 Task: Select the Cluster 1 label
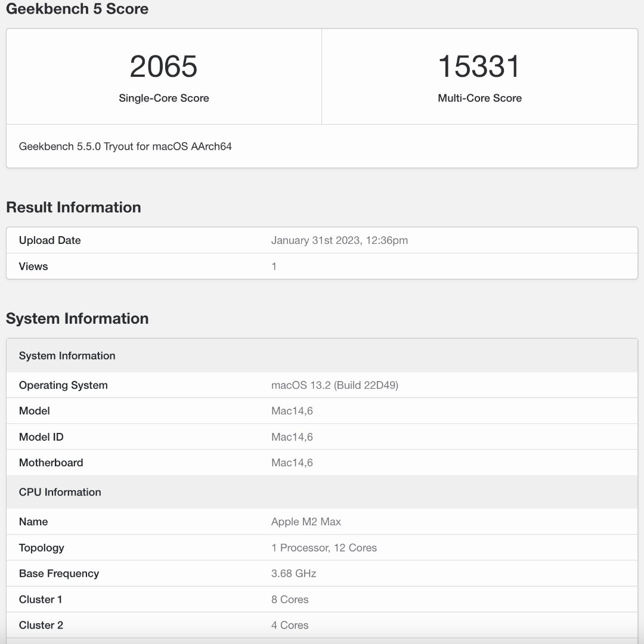41,600
